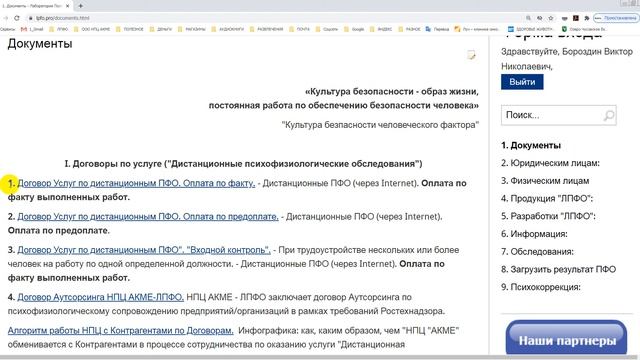Open the Extensions puzzle icon
The height and width of the screenshot is (360, 640).
(587, 18)
